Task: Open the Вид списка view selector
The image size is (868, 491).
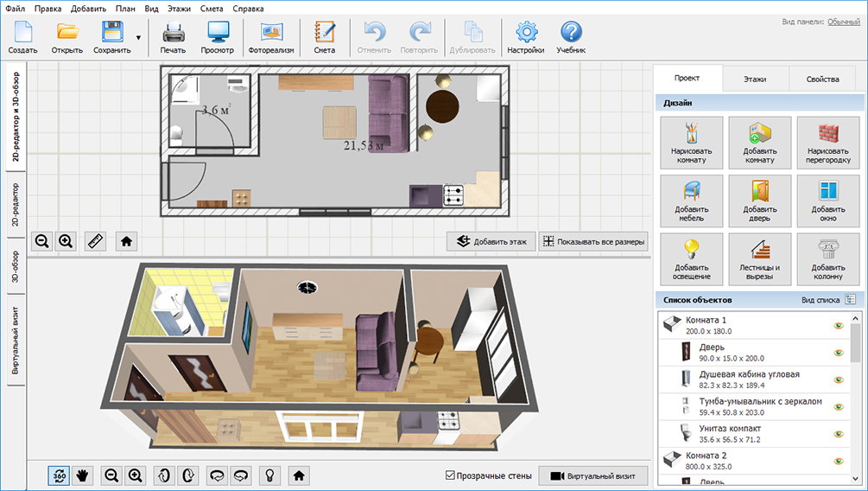Action: 850,300
